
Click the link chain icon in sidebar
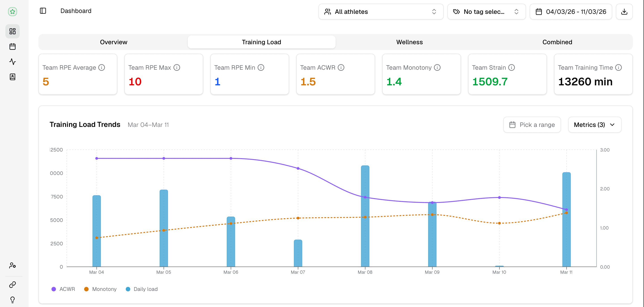pos(13,284)
